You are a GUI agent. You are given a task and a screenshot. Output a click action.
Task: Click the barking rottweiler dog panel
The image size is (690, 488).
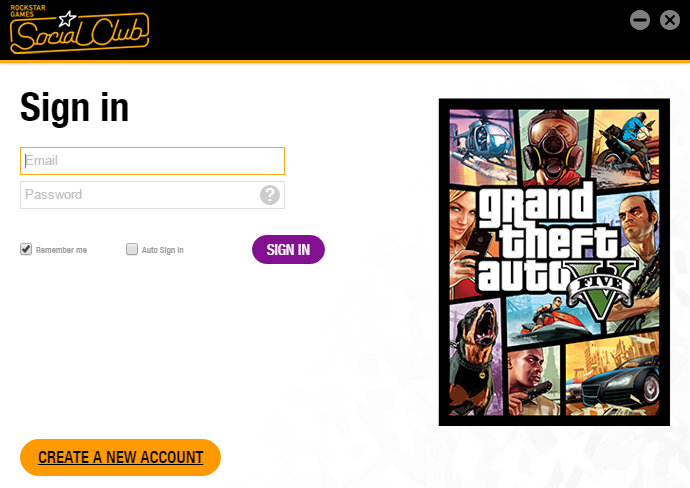[476, 358]
